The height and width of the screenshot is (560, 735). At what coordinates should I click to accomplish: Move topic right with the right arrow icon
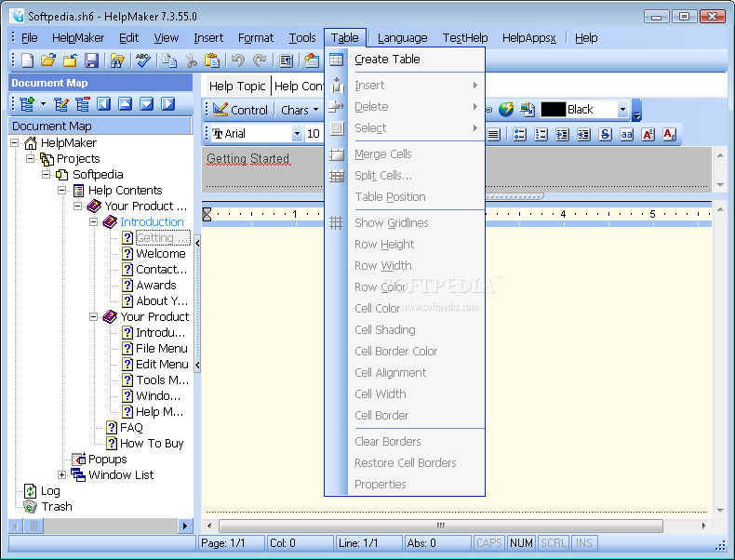pos(167,103)
